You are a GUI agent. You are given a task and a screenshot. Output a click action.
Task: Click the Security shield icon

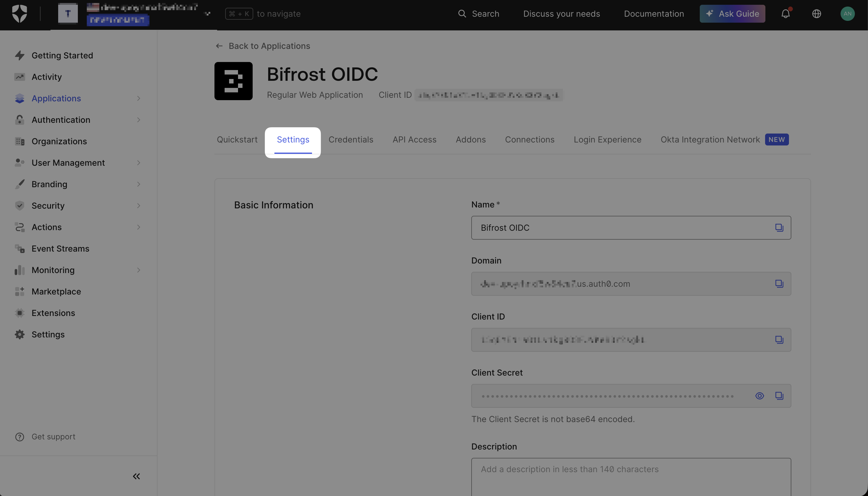[x=19, y=206]
